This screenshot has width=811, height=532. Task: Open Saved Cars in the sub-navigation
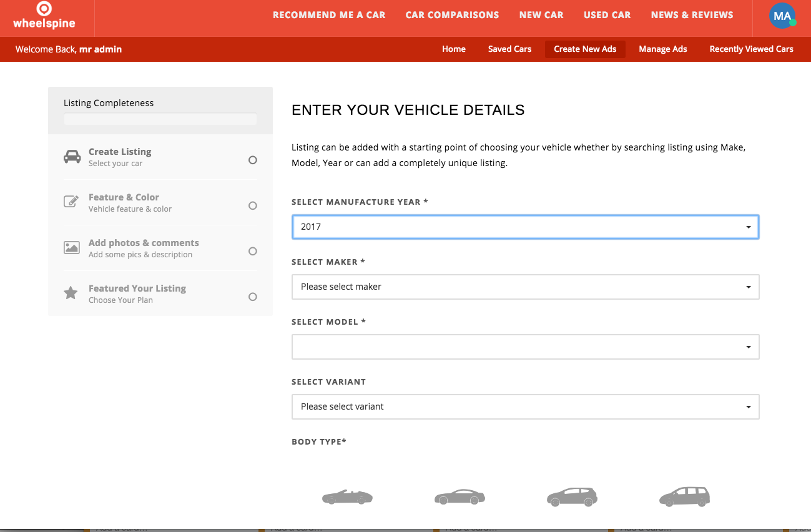click(509, 49)
